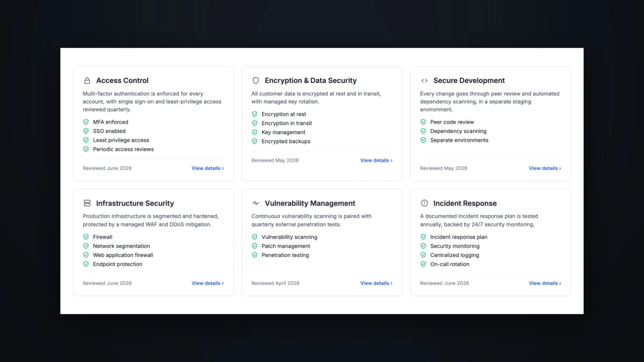
Task: Click the alert circle icon beside Incident Response
Action: (x=424, y=203)
